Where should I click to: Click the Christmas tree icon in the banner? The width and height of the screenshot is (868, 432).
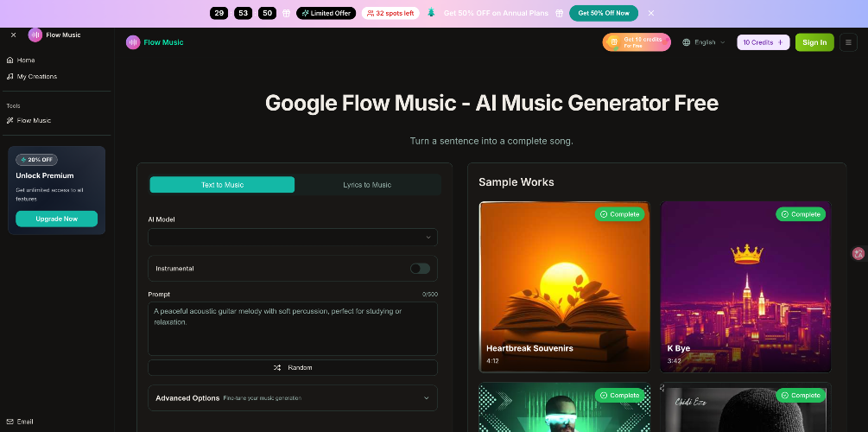click(431, 13)
